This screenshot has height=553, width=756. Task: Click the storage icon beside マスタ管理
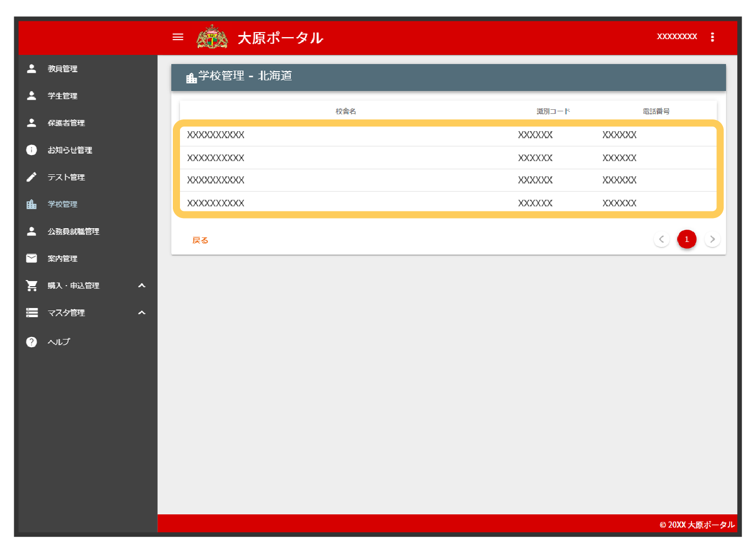click(32, 313)
